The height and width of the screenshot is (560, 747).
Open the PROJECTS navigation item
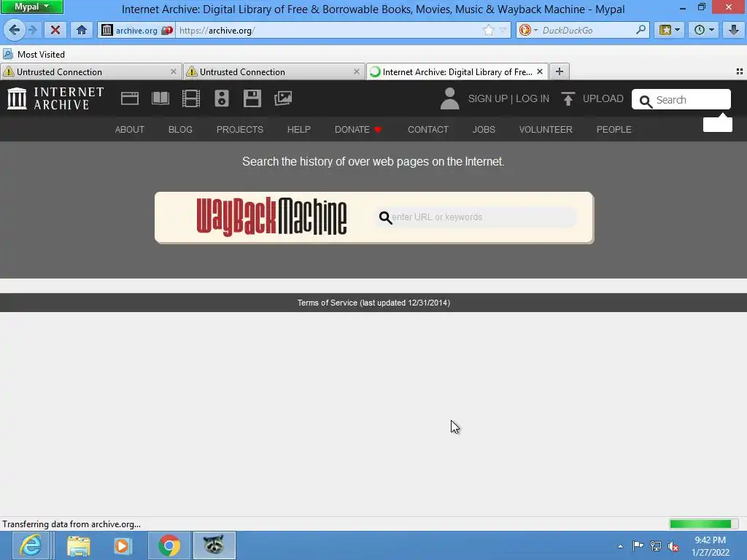239,130
